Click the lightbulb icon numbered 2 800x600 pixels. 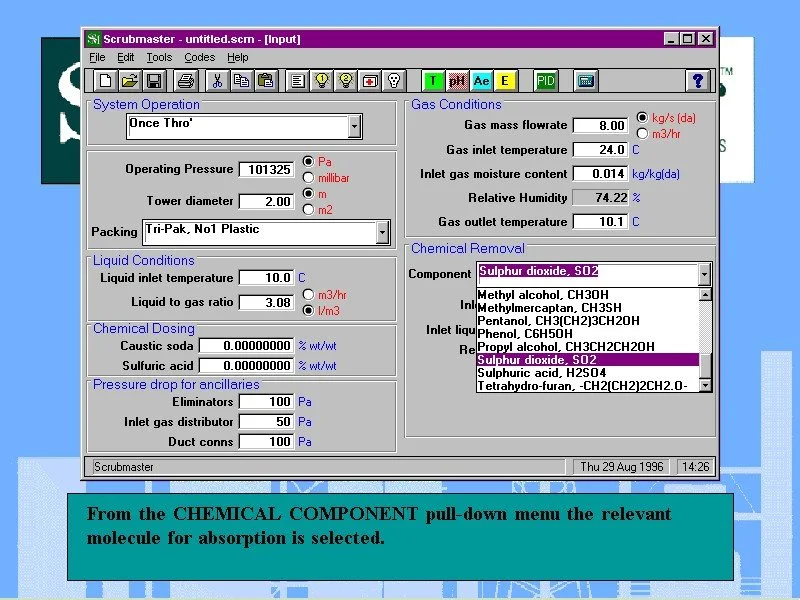tap(345, 81)
